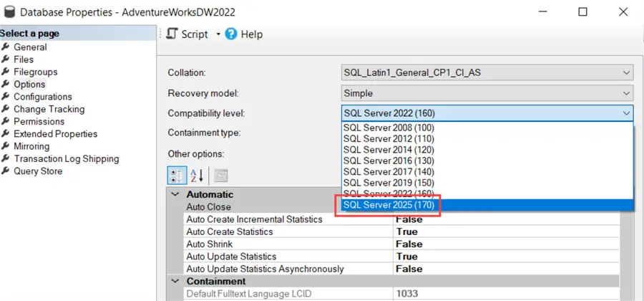Click the Help icon

pos(231,34)
